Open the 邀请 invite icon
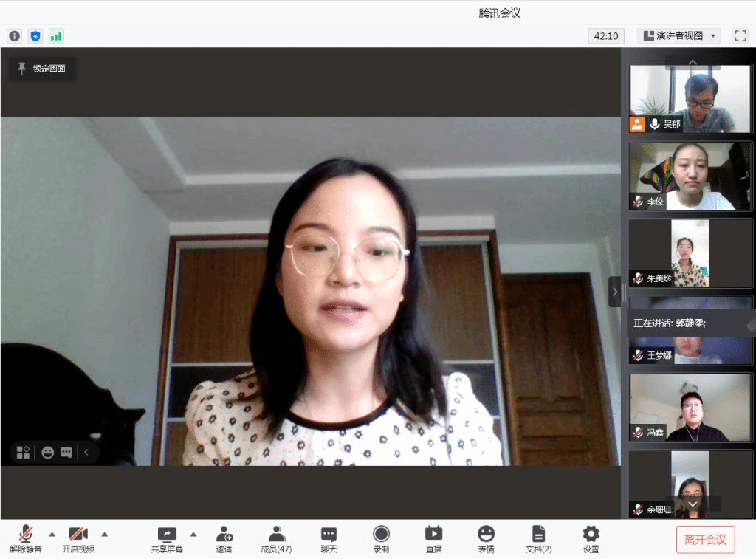 pos(224,538)
